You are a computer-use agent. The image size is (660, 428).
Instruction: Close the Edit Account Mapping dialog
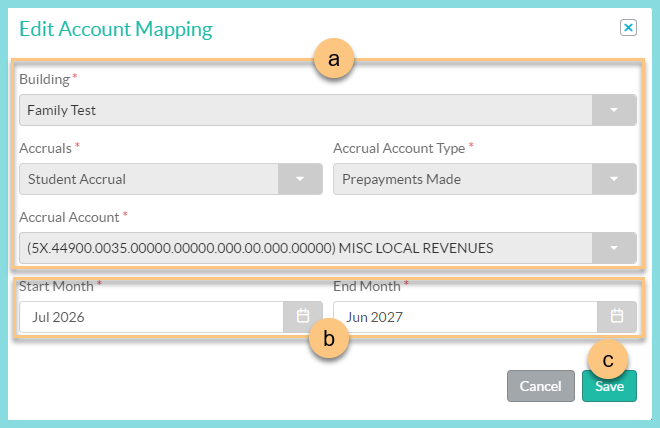tap(628, 28)
